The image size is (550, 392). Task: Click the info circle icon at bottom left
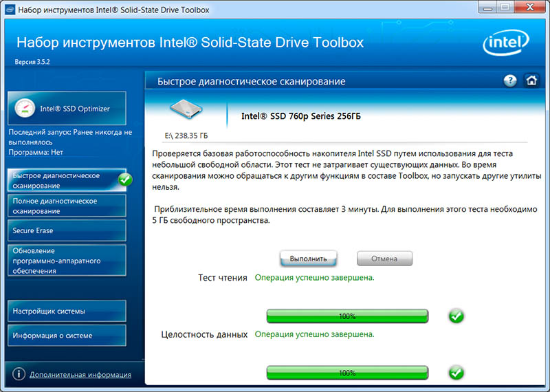pyautogui.click(x=19, y=374)
